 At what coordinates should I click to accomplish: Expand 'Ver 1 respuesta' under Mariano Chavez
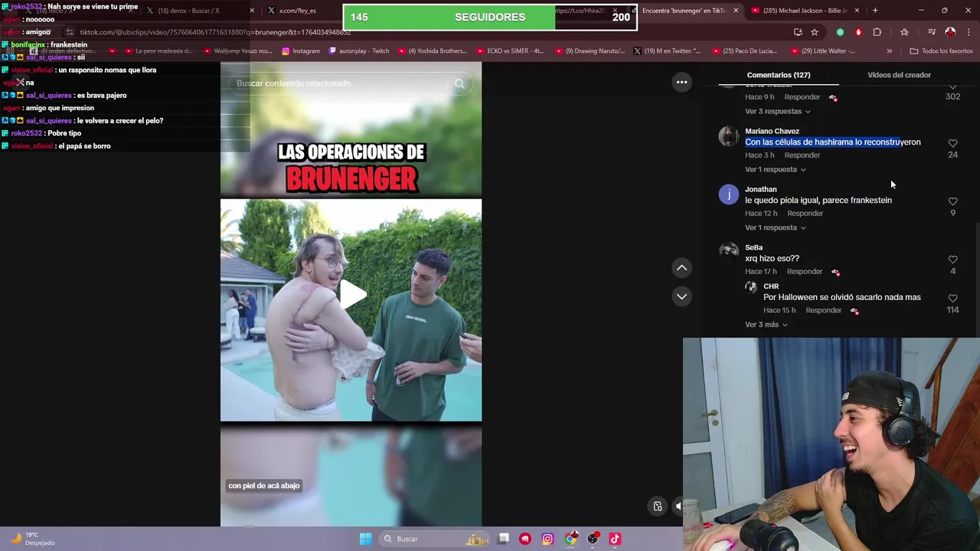pyautogui.click(x=776, y=170)
